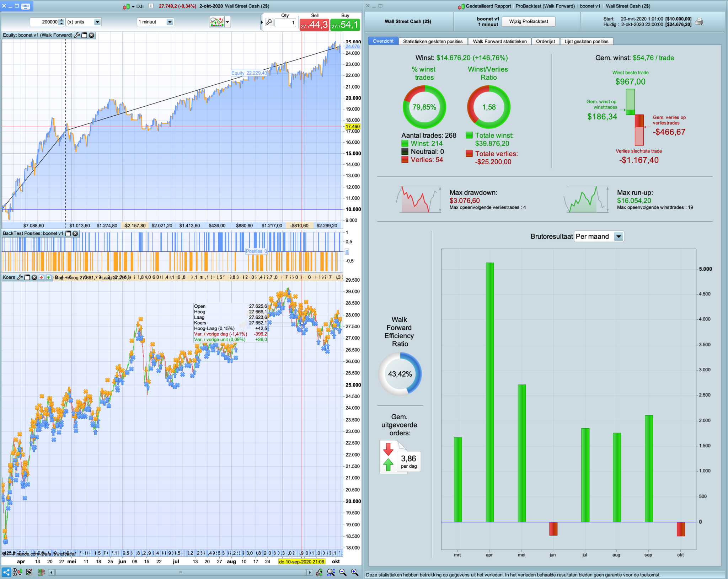The height and width of the screenshot is (579, 728).
Task: Click the print report icon
Action: [699, 22]
